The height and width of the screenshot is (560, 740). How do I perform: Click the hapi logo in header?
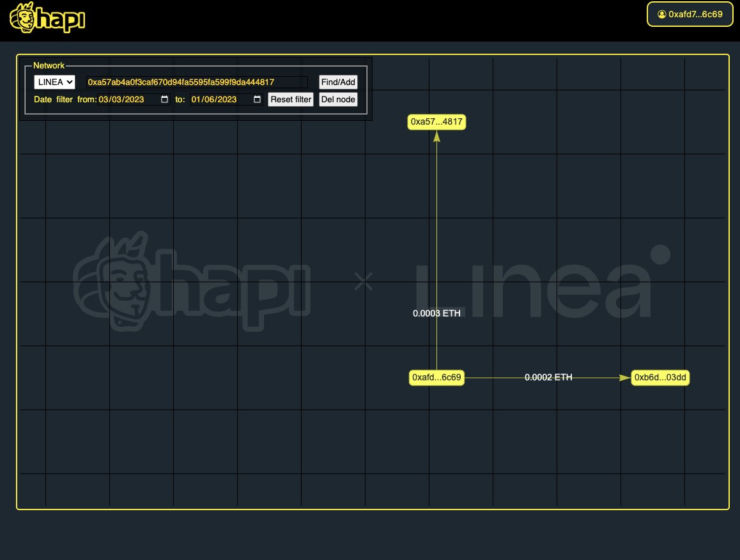47,17
